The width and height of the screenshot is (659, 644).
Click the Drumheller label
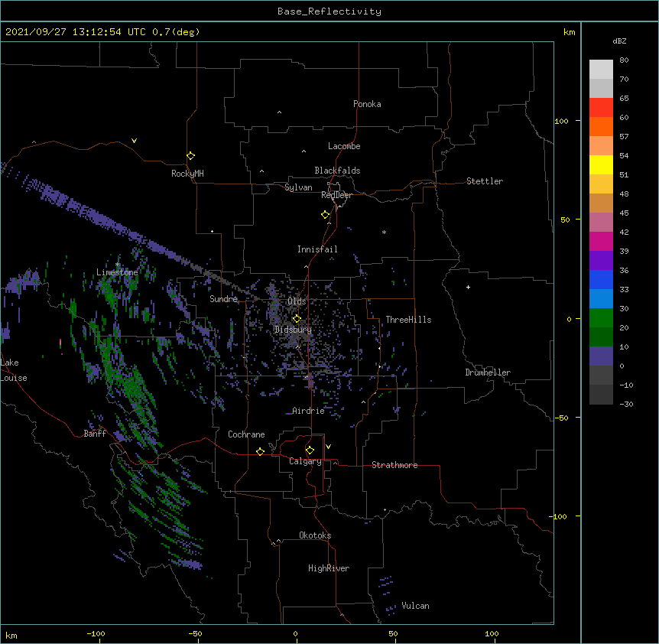click(x=488, y=372)
